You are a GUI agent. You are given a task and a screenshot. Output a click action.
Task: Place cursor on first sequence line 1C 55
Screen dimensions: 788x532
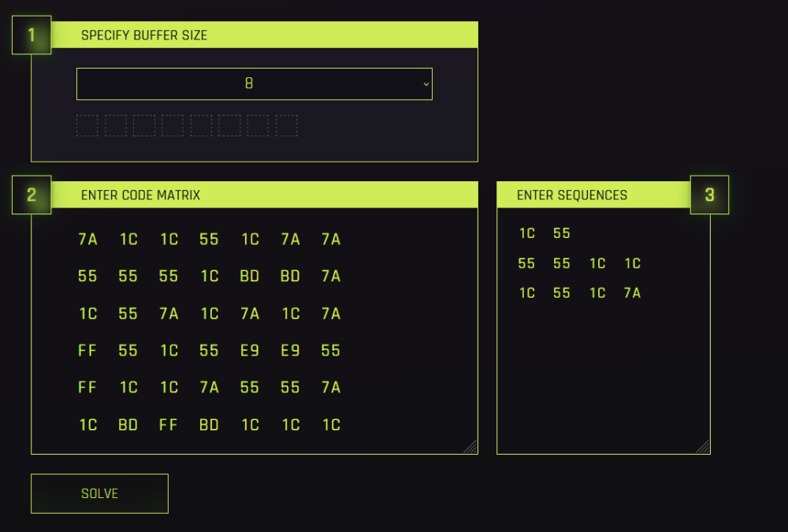tap(545, 233)
